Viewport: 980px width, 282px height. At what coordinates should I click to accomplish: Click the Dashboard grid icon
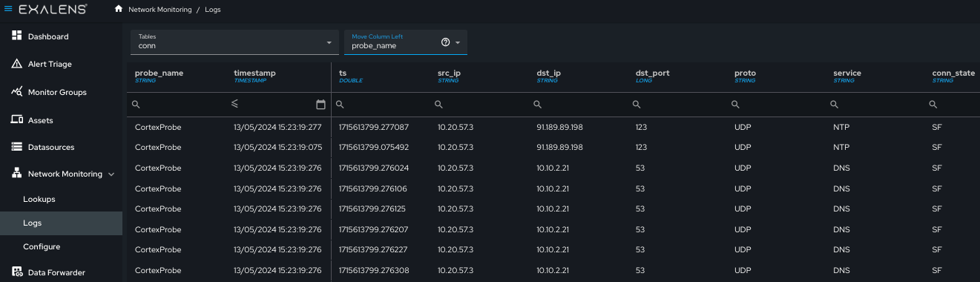(17, 36)
